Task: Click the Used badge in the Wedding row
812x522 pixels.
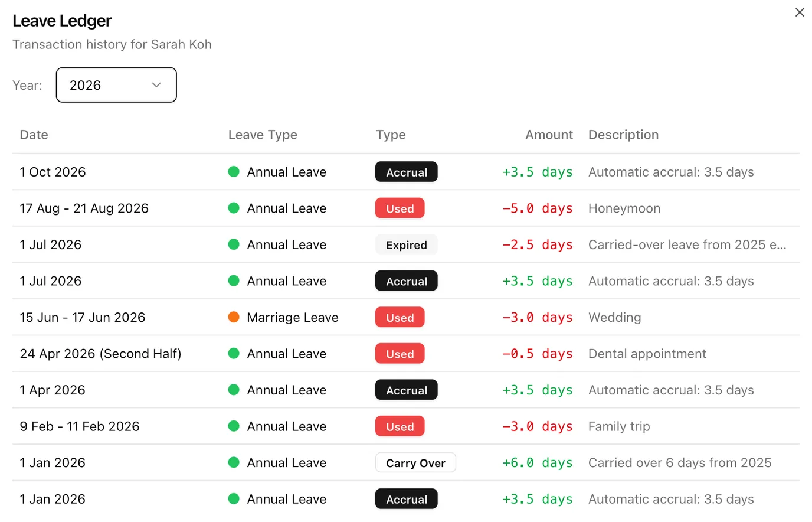Action: tap(400, 318)
